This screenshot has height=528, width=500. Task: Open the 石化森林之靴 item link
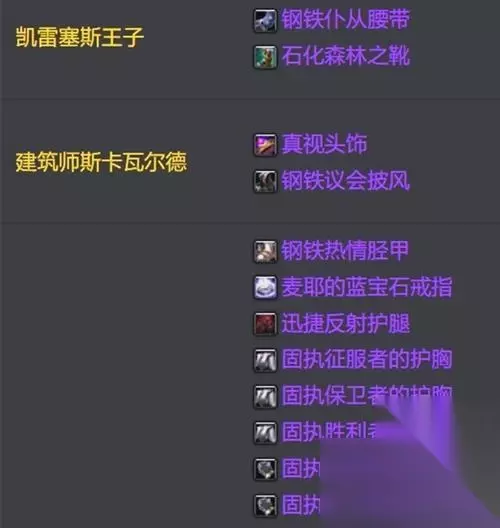pyautogui.click(x=345, y=56)
